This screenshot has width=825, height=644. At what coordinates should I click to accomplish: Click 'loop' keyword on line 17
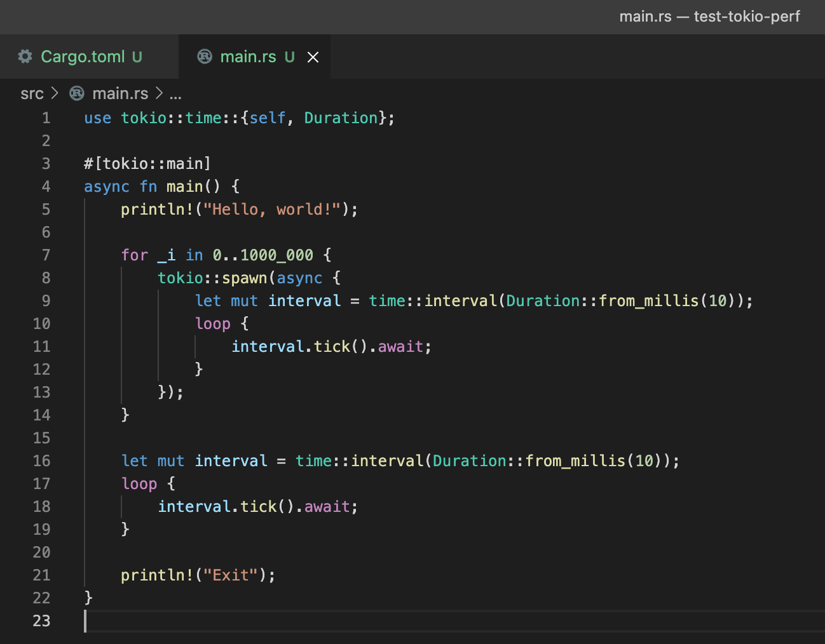139,484
